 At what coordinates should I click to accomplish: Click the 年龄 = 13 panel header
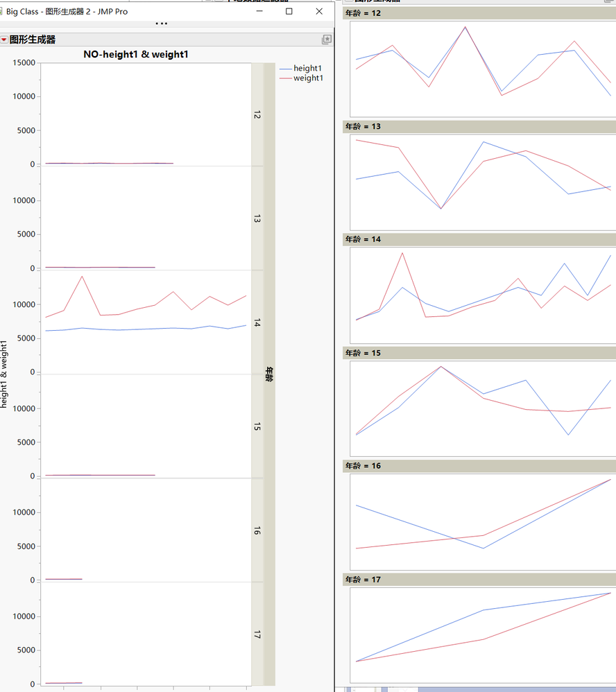coord(479,127)
